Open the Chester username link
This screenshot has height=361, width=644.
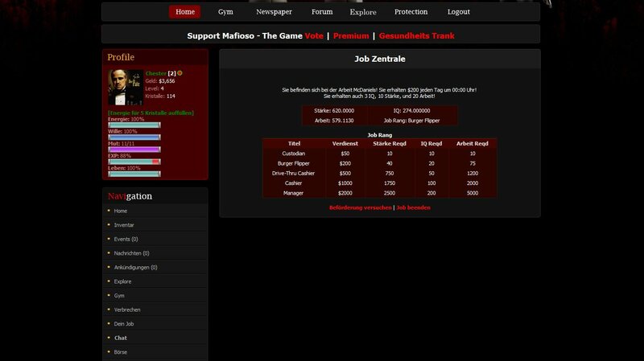coord(155,73)
